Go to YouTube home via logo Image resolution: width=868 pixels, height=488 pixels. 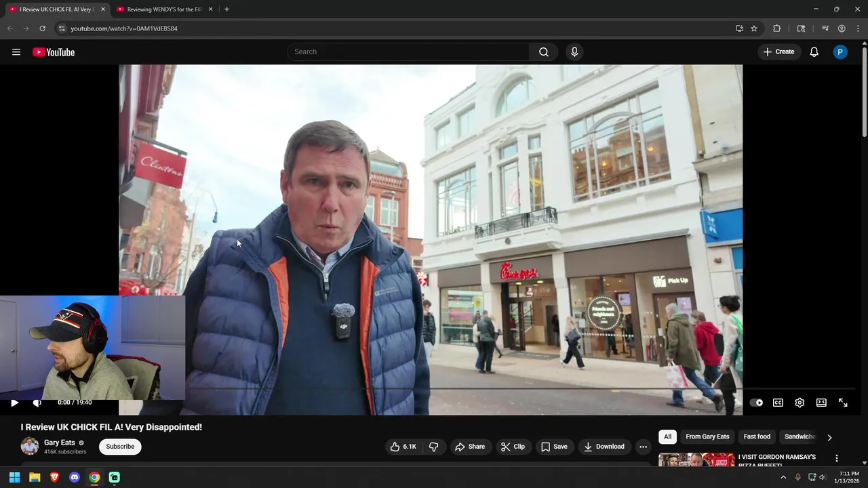point(54,52)
